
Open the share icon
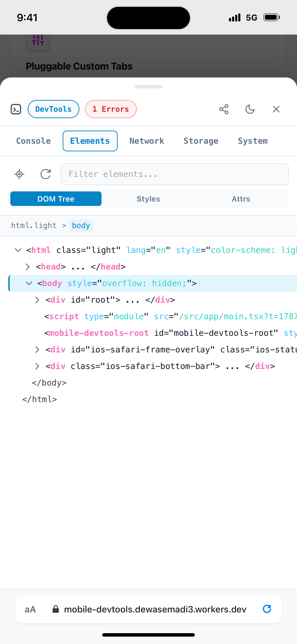coord(224,109)
